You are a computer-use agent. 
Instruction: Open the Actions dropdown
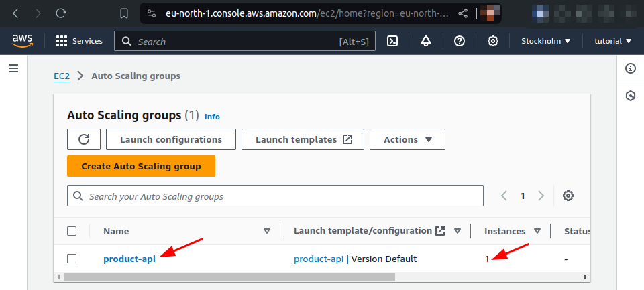(407, 139)
